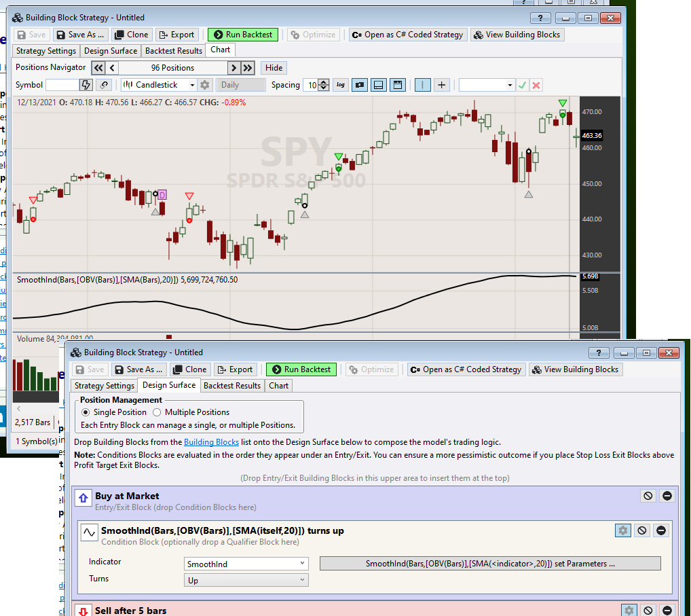Toggle the top-bar window layout button
Image resolution: width=691 pixels, height=616 pixels.
(x=398, y=85)
